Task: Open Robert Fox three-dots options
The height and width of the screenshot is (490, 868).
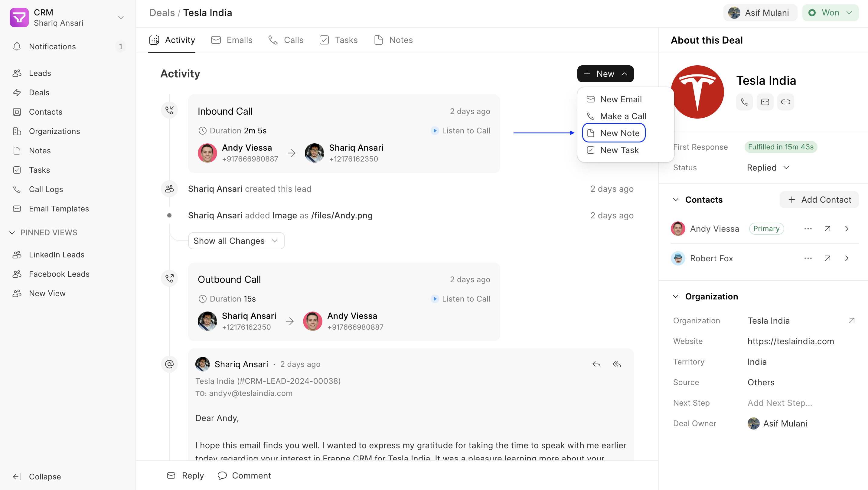Action: (x=808, y=258)
